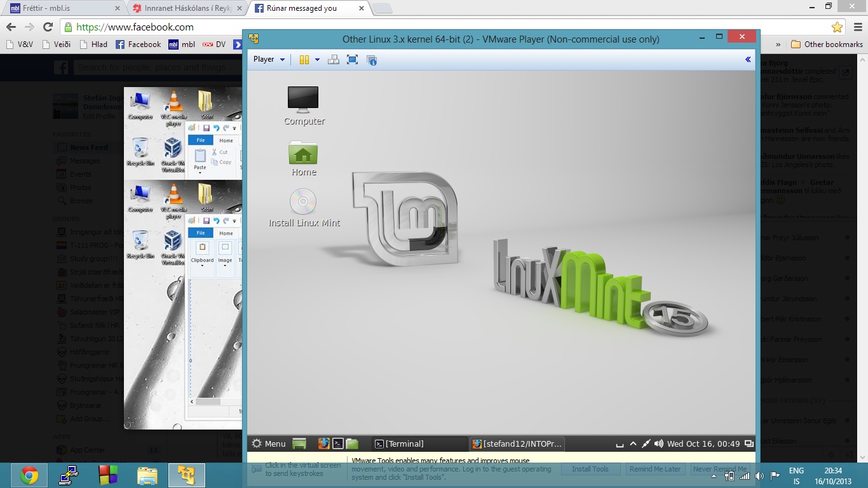Open News Feed in the Facebook sidebar
The height and width of the screenshot is (488, 868).
(x=88, y=147)
